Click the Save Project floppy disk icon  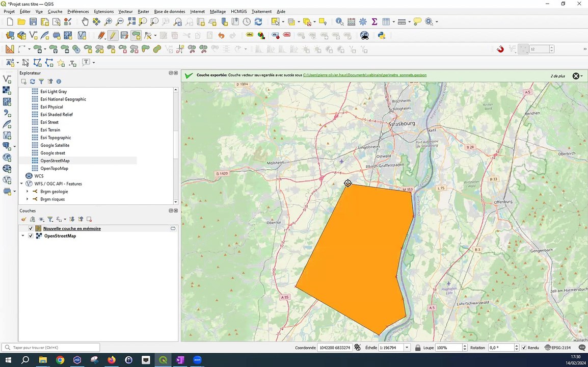33,22
